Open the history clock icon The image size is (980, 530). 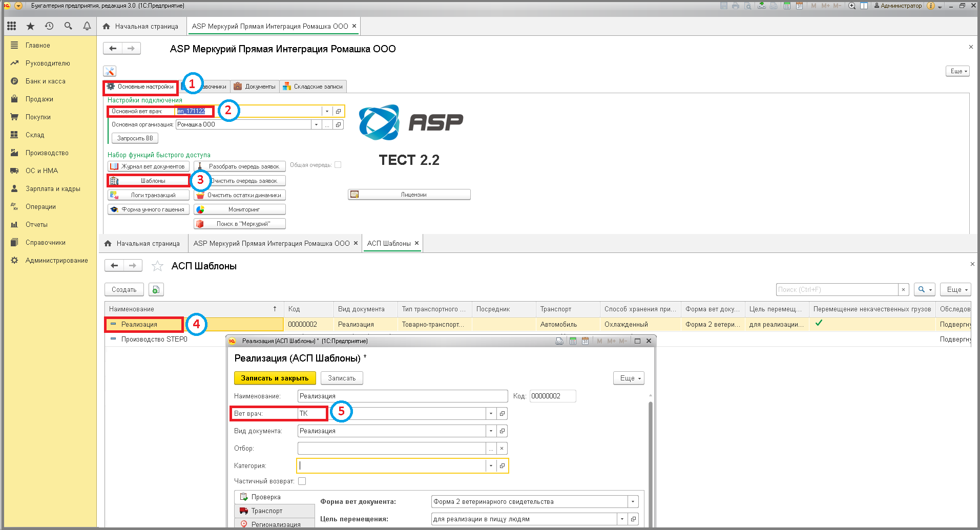[49, 26]
